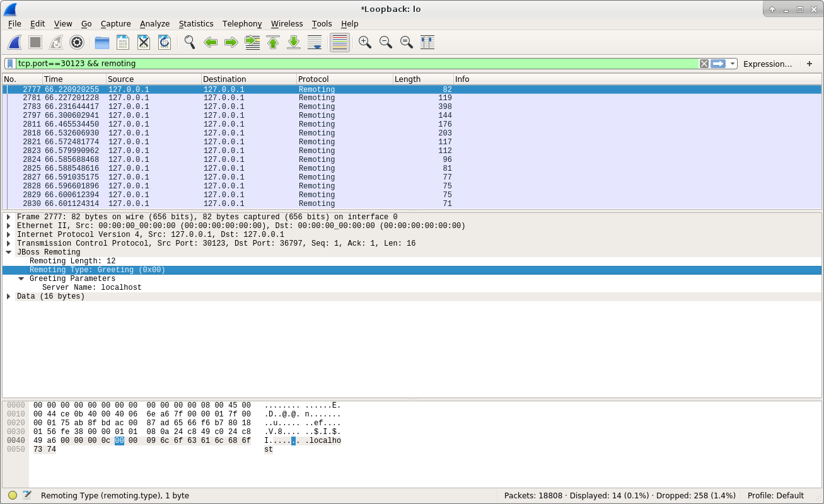Sort by the Length column header
Image resolution: width=824 pixels, height=504 pixels.
[423, 79]
